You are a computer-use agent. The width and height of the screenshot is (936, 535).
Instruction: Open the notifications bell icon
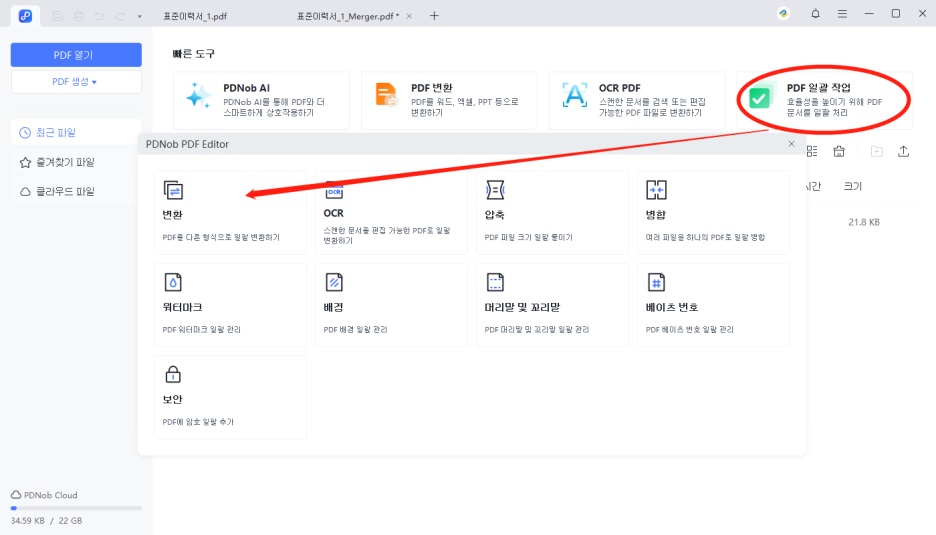pyautogui.click(x=815, y=13)
